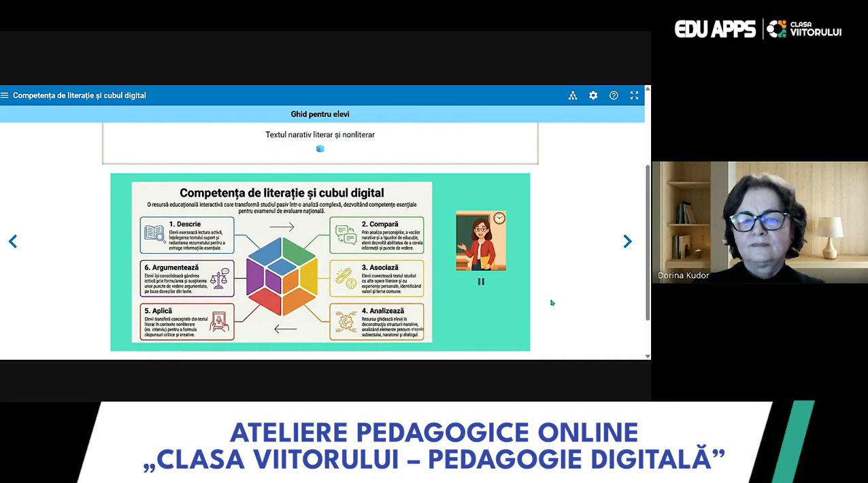Click the 6. Argumentează box

pyautogui.click(x=187, y=278)
